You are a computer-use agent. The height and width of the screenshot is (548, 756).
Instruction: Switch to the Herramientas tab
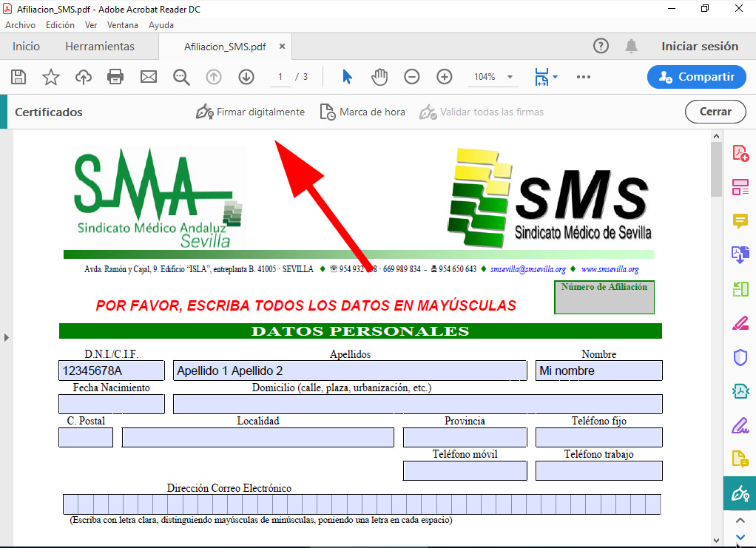[x=100, y=47]
